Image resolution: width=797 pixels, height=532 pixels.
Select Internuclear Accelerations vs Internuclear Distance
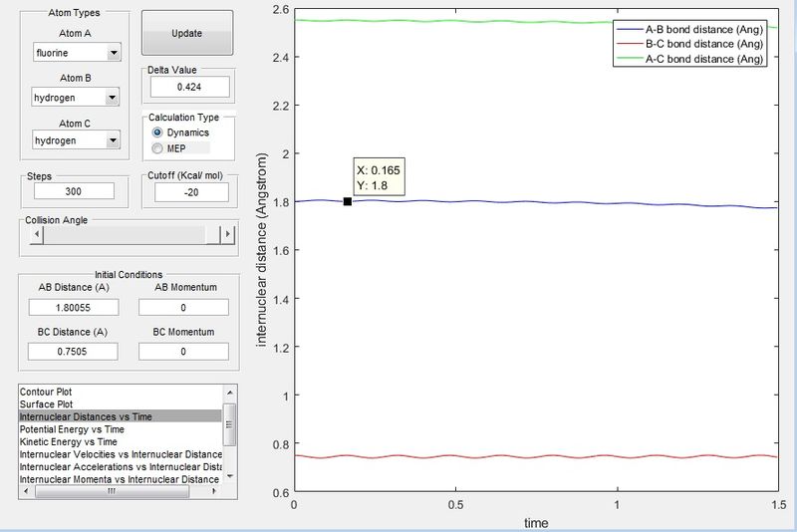[121, 467]
